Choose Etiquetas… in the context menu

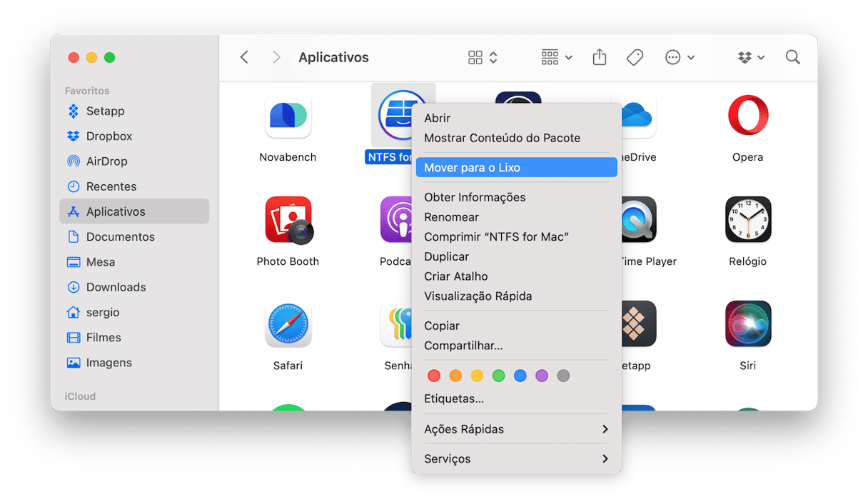click(x=517, y=398)
